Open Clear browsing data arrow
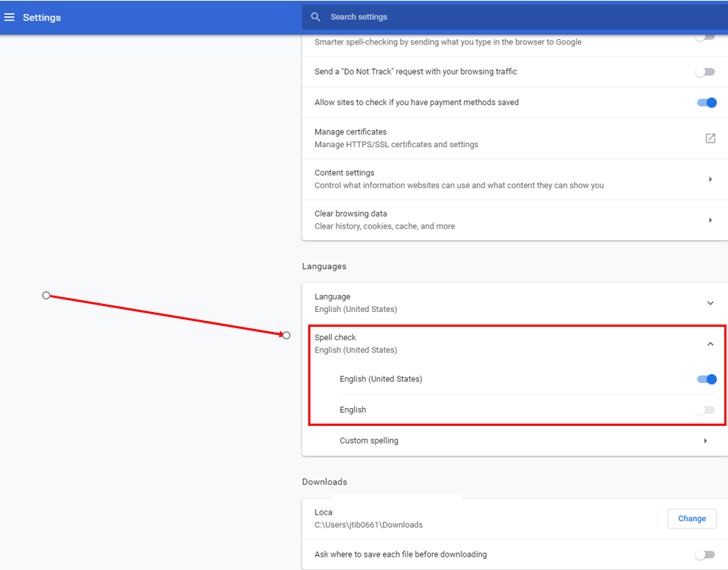The width and height of the screenshot is (728, 570). (x=710, y=220)
